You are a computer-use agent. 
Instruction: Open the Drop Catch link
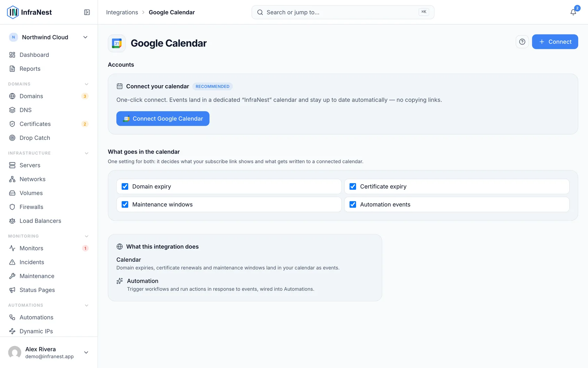pyautogui.click(x=49, y=138)
